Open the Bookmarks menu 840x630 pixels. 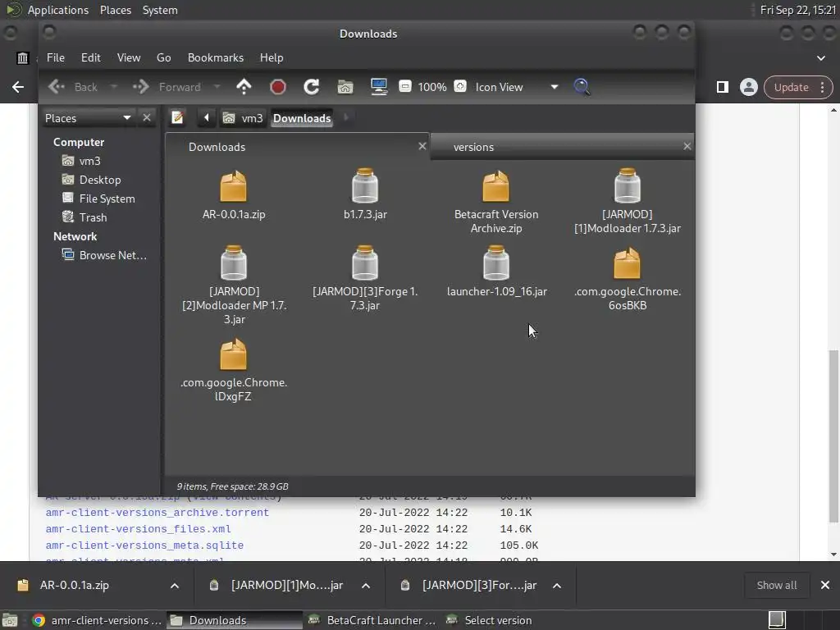(x=216, y=57)
